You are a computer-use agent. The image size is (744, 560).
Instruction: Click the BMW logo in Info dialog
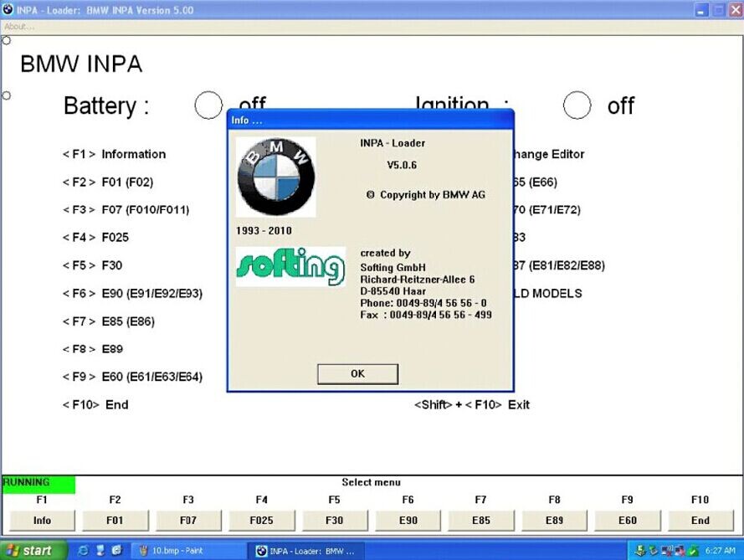(275, 177)
